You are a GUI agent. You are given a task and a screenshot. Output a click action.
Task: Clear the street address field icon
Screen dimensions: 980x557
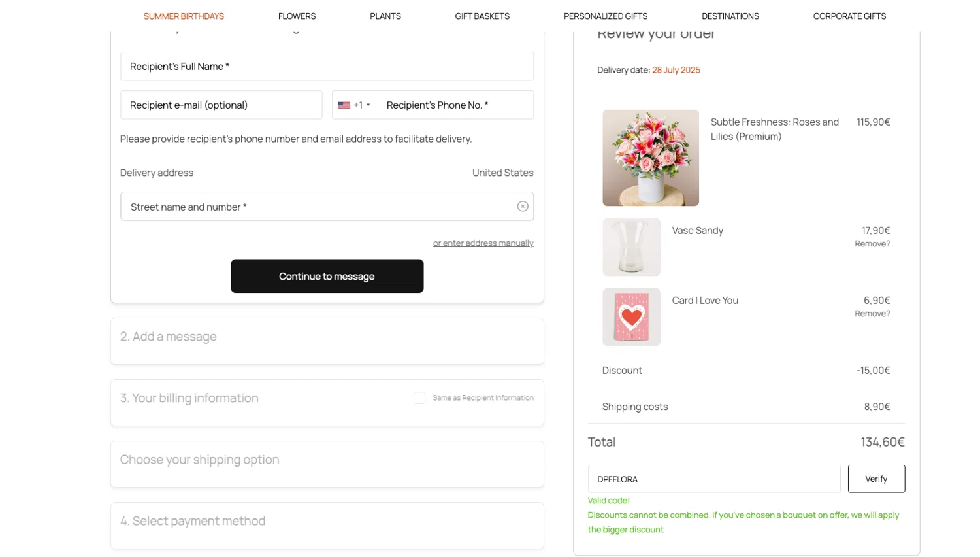[x=523, y=207]
